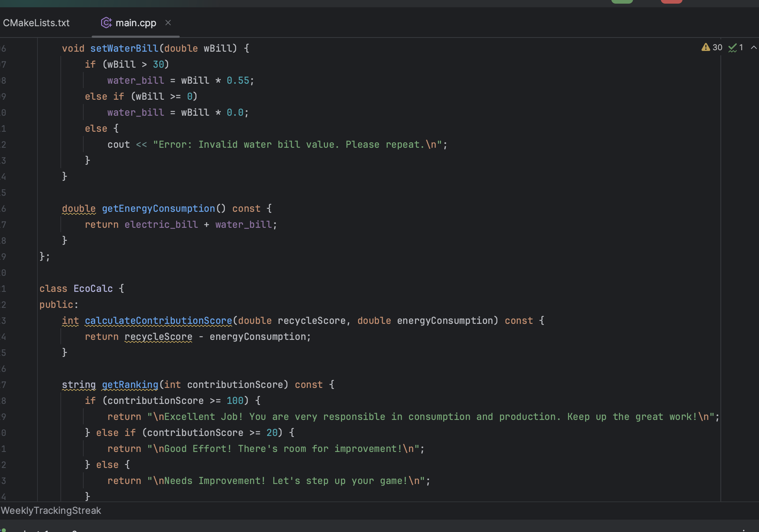Click the underlined double return type

[79, 208]
